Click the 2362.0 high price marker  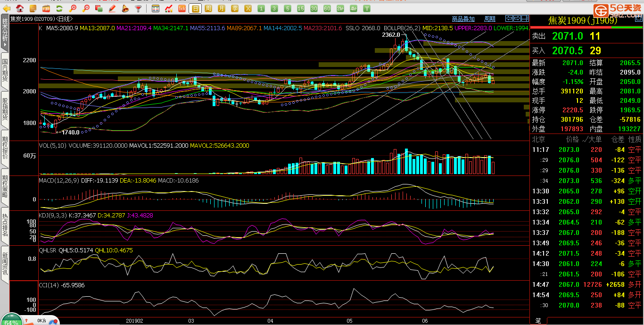390,34
